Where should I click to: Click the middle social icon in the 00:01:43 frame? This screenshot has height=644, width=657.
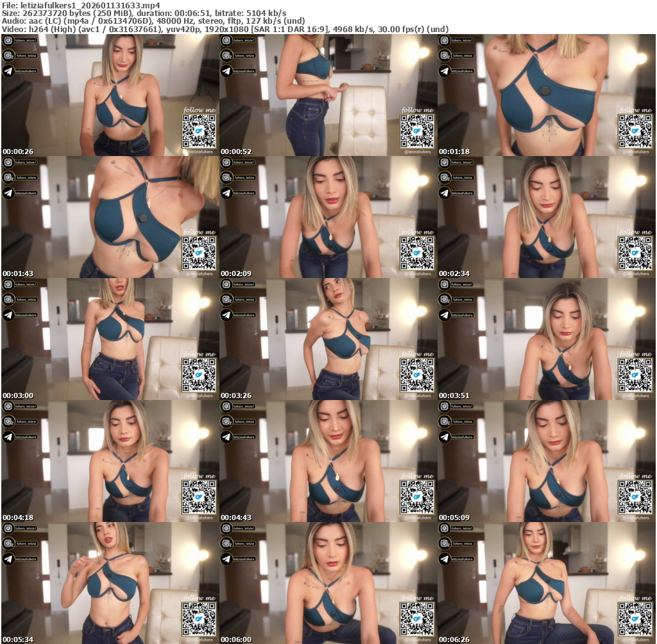(x=8, y=178)
